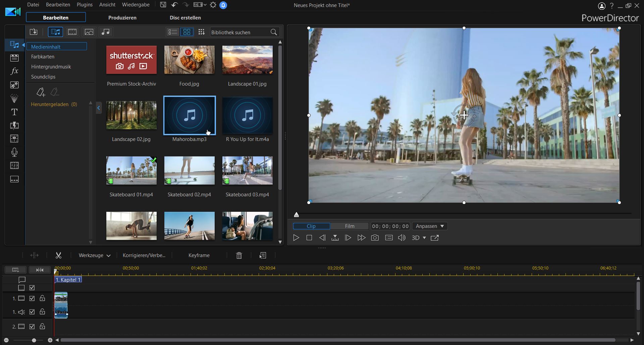Click Korrigieren/Verbessern button

coord(144,255)
